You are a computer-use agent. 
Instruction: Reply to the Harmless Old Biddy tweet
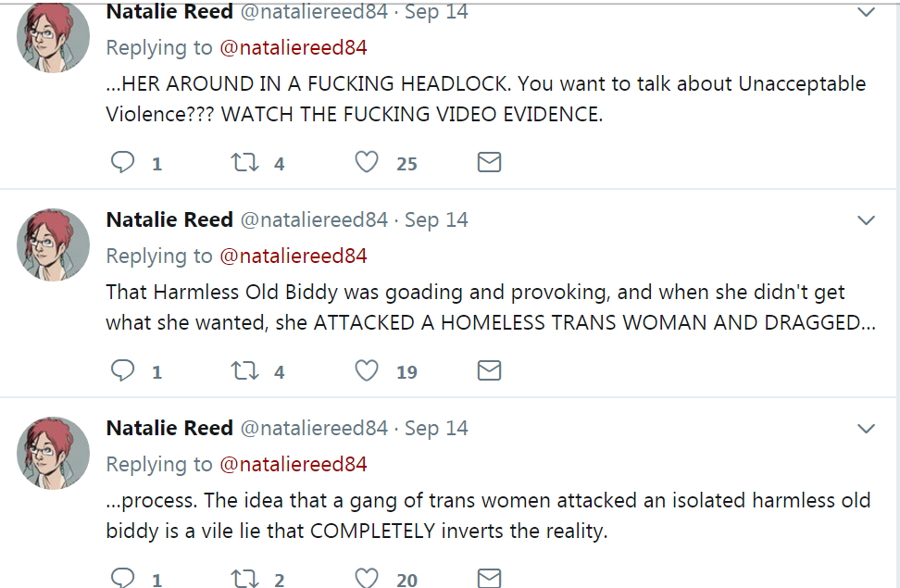tap(123, 371)
